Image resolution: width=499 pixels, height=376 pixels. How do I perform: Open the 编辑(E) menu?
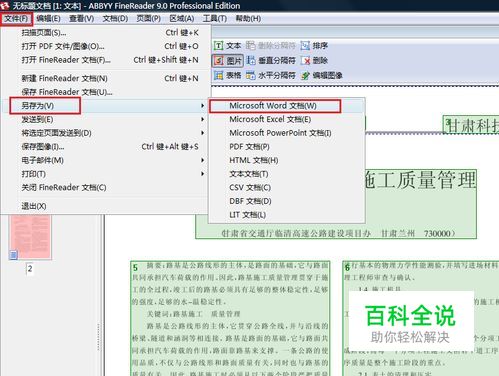tap(48, 19)
